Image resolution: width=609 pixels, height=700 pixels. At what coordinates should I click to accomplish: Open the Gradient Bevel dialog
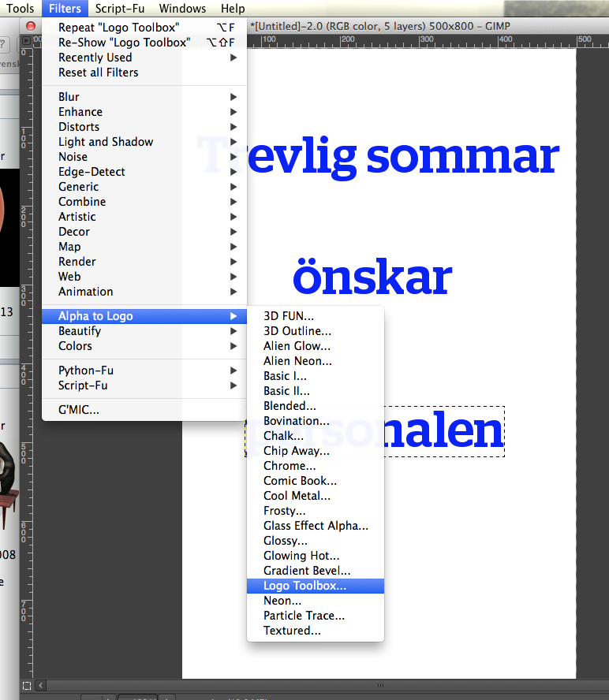click(x=316, y=571)
